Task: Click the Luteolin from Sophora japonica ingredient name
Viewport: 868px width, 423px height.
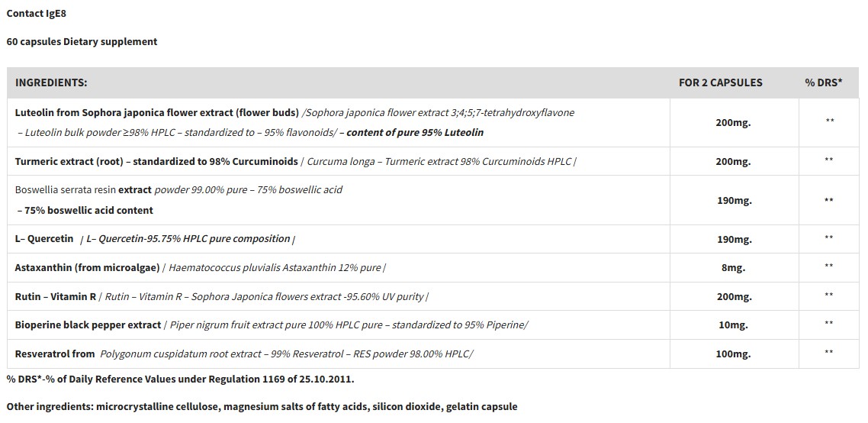Action: pyautogui.click(x=157, y=112)
